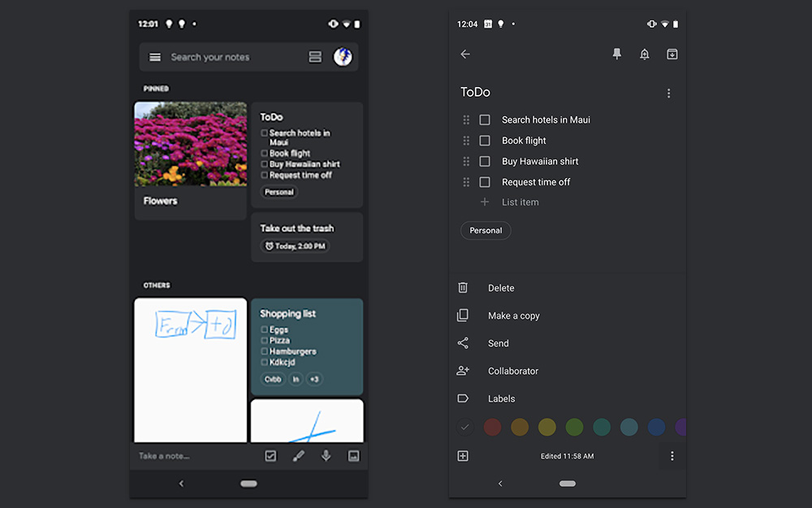Open the three-dot menu beside ToDo title
Screen dimensions: 812x508
pos(668,93)
